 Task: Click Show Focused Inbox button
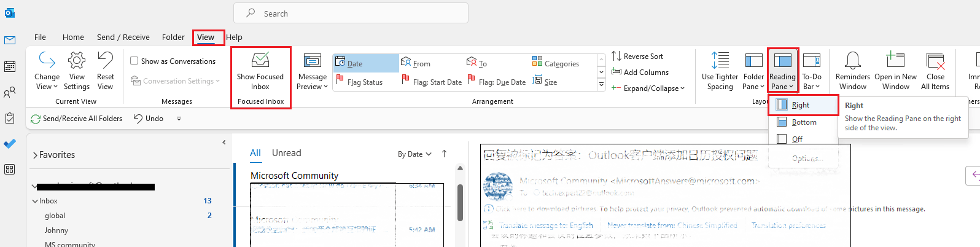[x=260, y=71]
